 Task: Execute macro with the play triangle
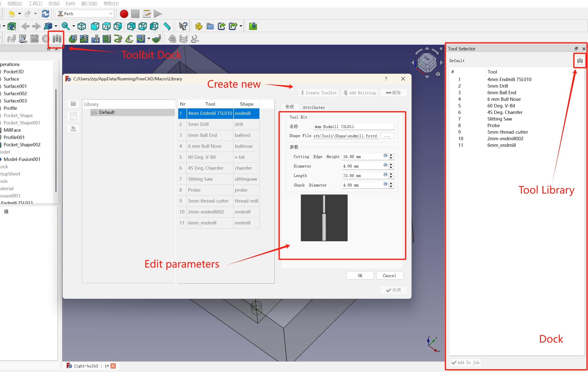[158, 14]
